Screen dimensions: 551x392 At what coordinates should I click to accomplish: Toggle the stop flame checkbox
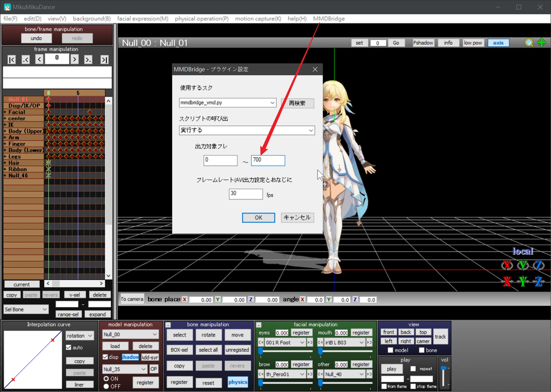413,386
